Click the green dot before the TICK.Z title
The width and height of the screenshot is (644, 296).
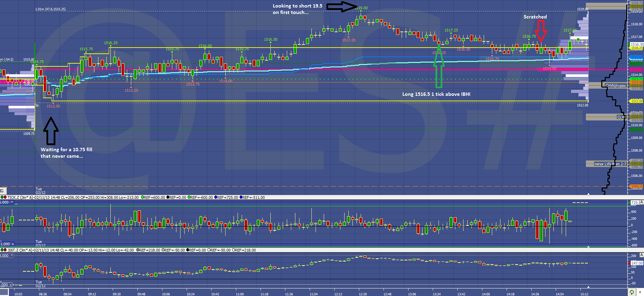[x=2, y=197]
